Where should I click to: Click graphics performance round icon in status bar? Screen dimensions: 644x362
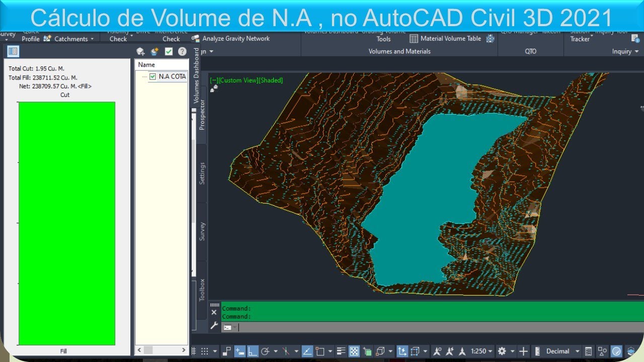616,351
